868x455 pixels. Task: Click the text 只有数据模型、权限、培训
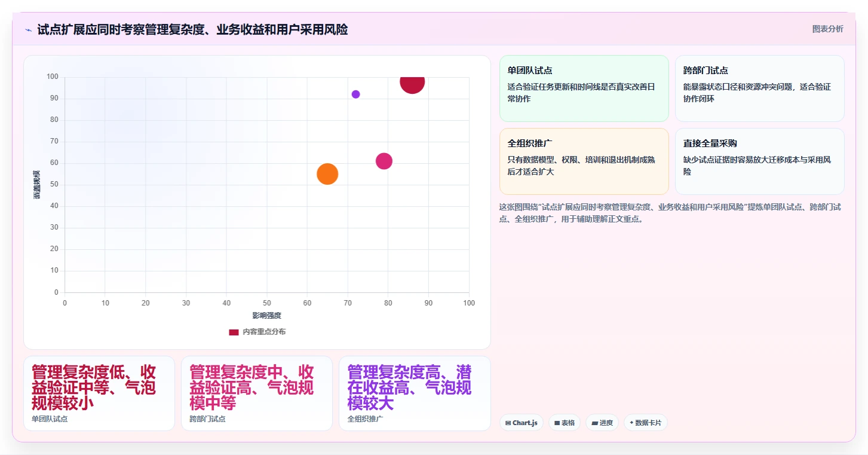581,166
